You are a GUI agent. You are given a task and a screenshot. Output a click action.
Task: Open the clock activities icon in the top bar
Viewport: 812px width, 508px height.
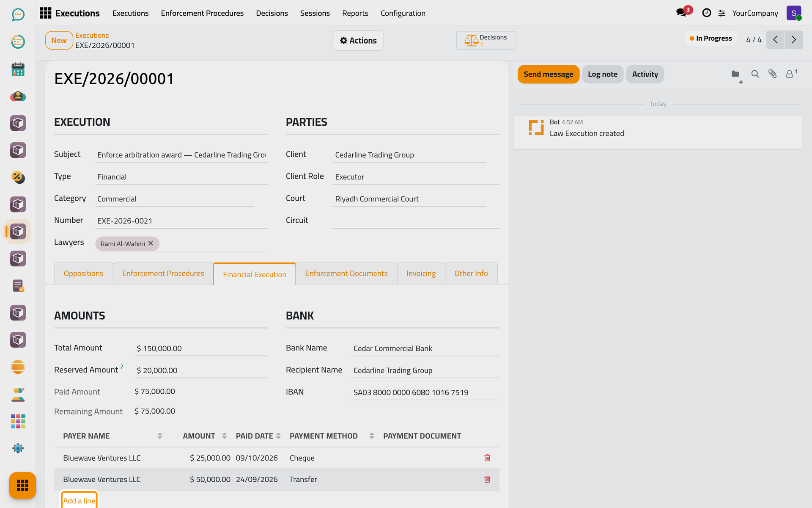[706, 13]
